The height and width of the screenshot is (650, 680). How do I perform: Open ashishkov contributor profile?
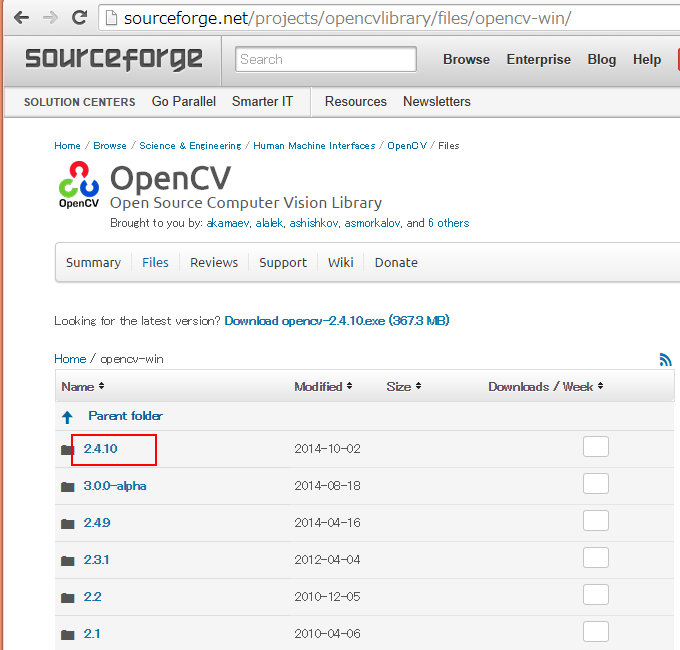(314, 223)
